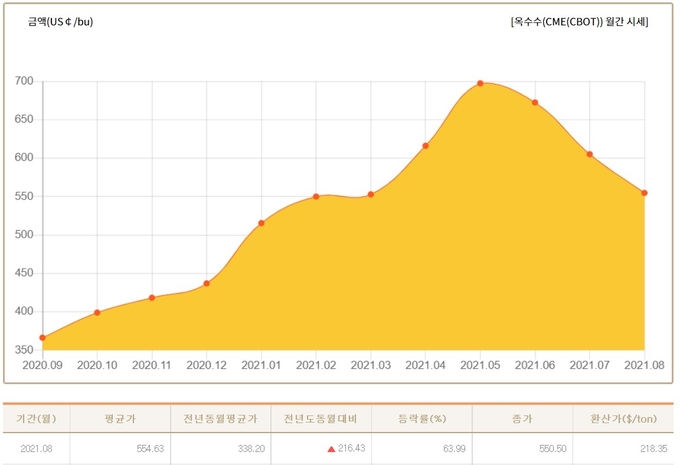Viewport: 680px width, 465px height.
Task: Click the 2021.04 data point on chart
Action: 425,146
